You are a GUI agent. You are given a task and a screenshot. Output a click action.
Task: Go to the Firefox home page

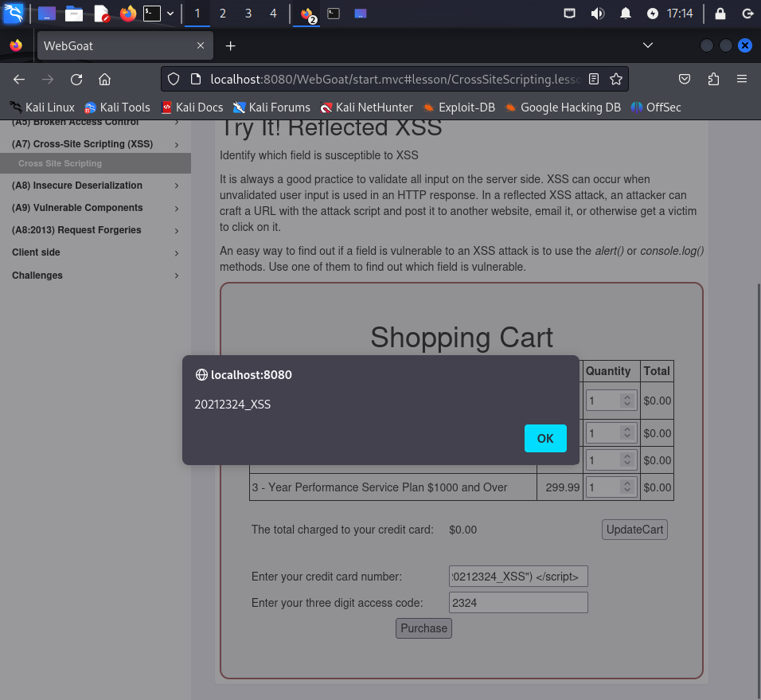104,79
